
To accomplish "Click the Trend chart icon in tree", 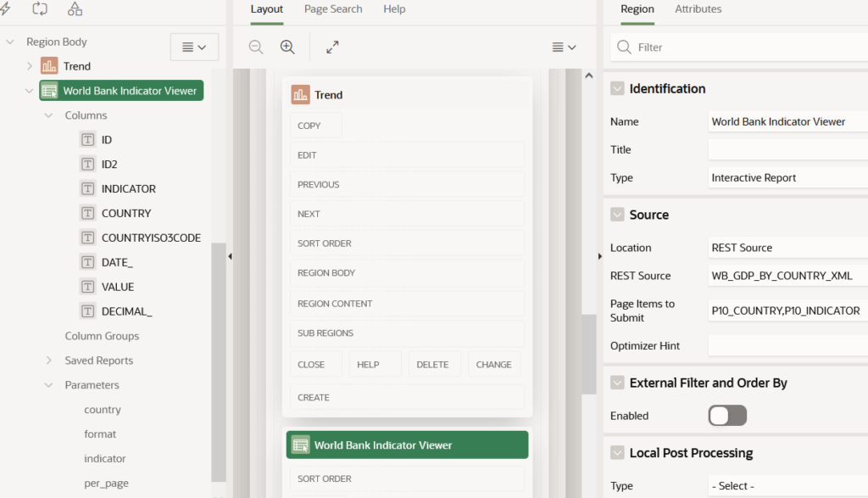I will 49,66.
